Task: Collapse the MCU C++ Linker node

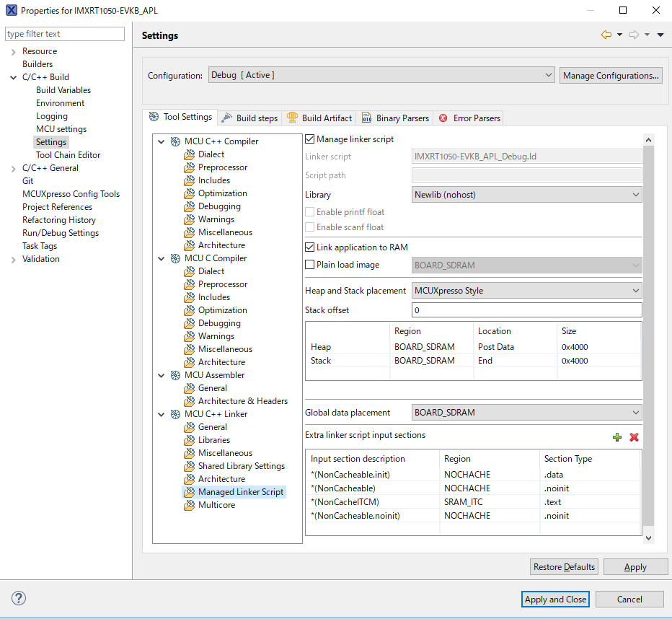Action: [161, 415]
